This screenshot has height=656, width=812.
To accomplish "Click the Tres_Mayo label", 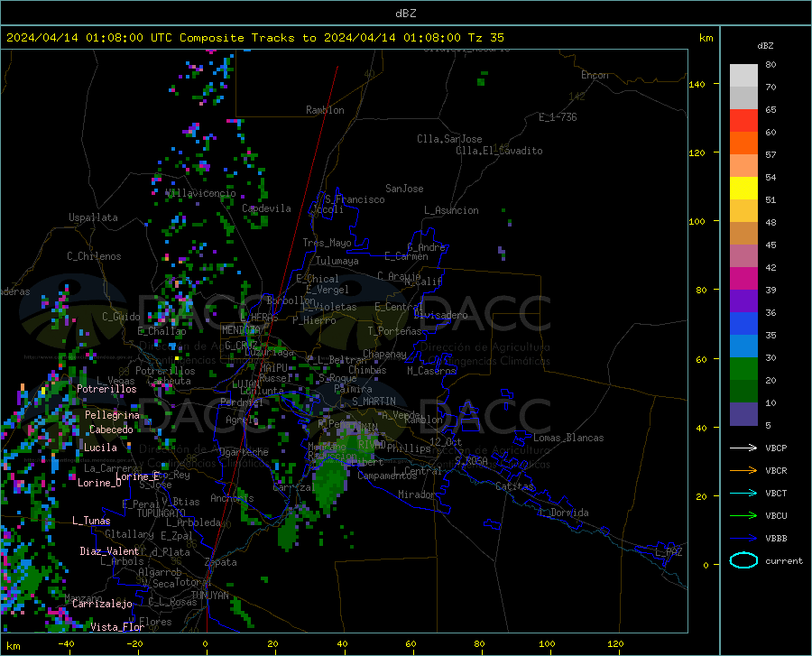I will [x=327, y=243].
